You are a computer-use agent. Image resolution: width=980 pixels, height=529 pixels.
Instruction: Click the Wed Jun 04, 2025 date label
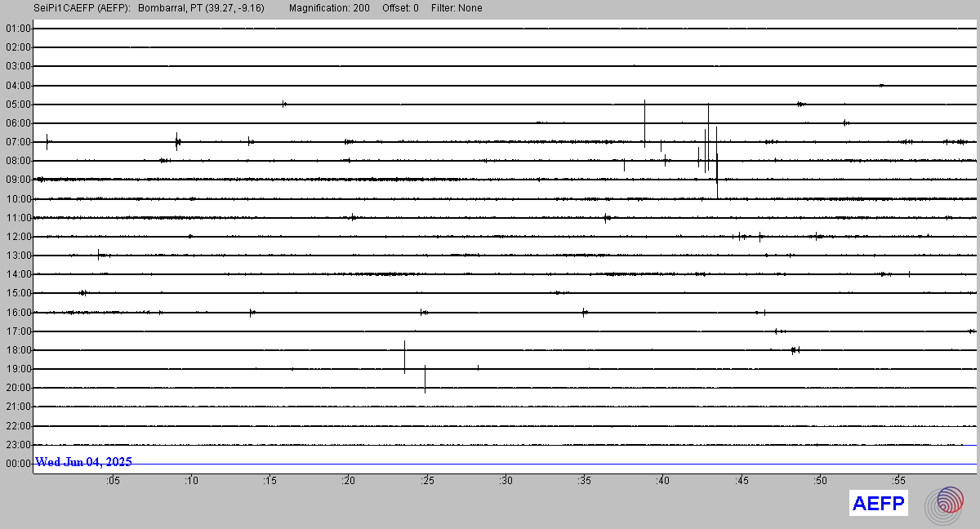click(x=83, y=462)
